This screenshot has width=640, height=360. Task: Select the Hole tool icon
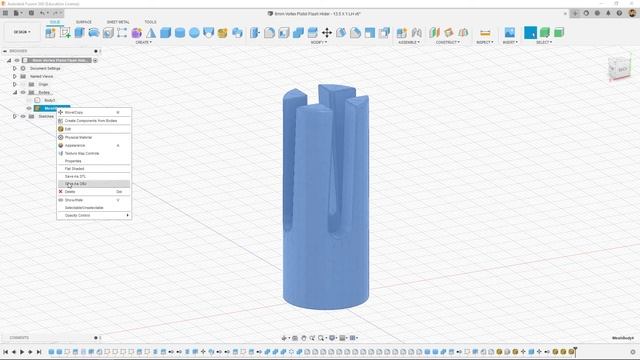click(108, 33)
